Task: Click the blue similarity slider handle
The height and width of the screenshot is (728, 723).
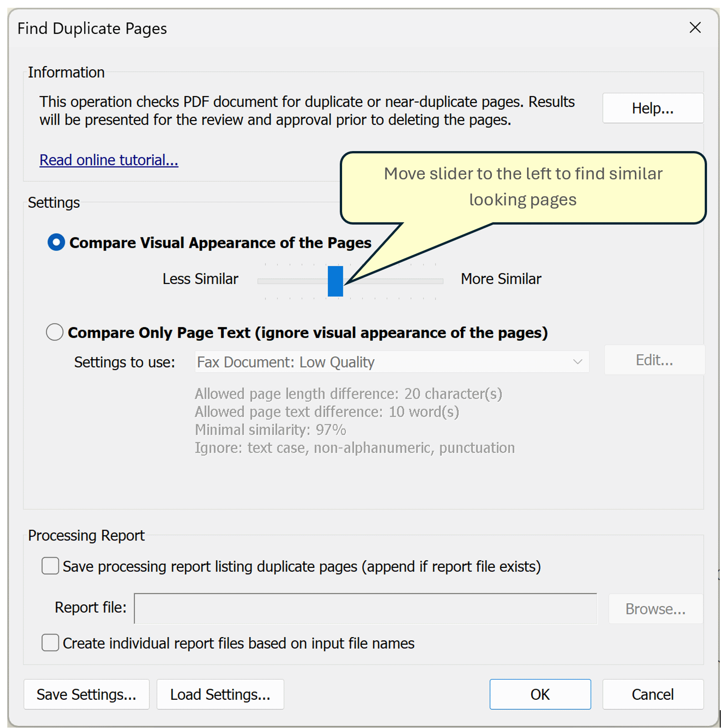Action: coord(335,281)
